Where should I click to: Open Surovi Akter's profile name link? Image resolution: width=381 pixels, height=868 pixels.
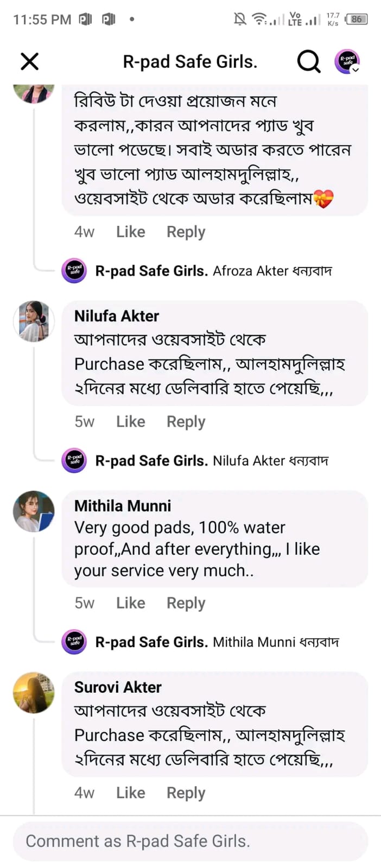pos(118,687)
